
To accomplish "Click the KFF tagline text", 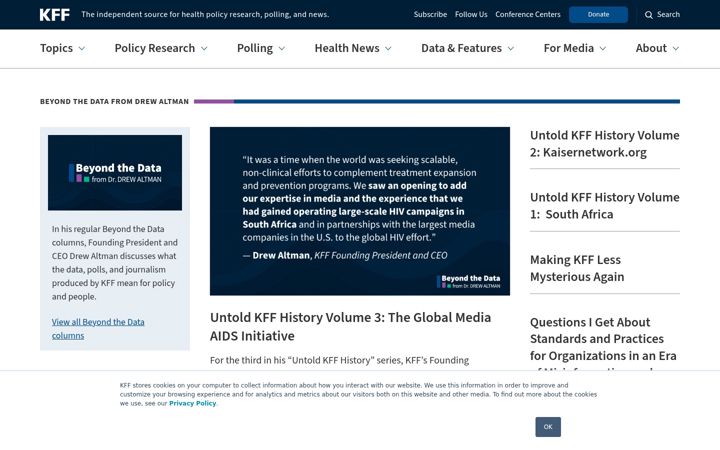I will tap(205, 14).
